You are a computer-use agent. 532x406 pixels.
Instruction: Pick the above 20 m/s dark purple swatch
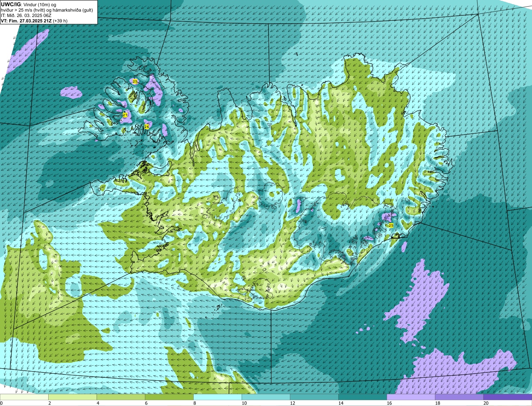[x=507, y=397]
